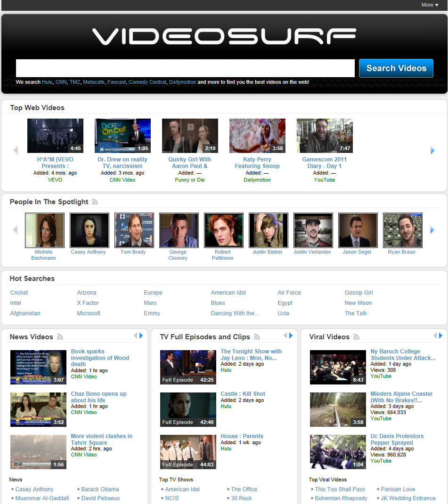
Task: Open Uc Davis Protestors Pepper Sprayed link
Action: point(397,440)
